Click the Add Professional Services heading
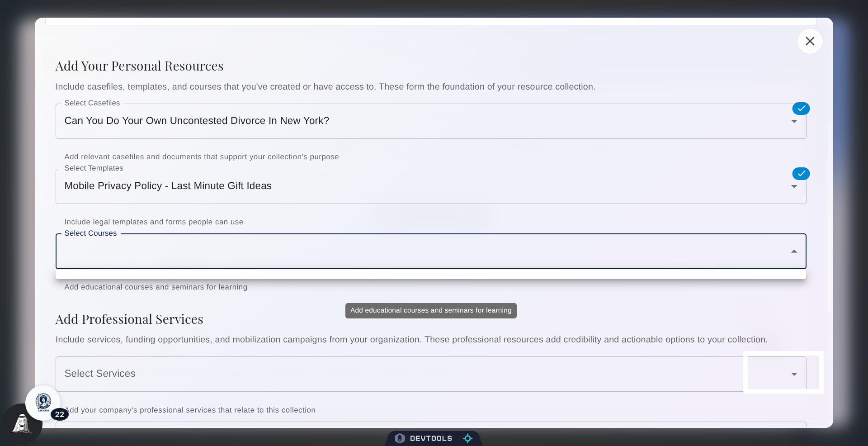Viewport: 868px width, 446px height. pyautogui.click(x=129, y=319)
